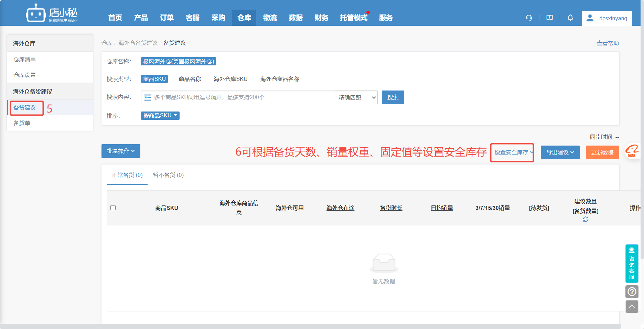The image size is (644, 329).
Task: Click the SKU search content input field
Action: point(241,98)
